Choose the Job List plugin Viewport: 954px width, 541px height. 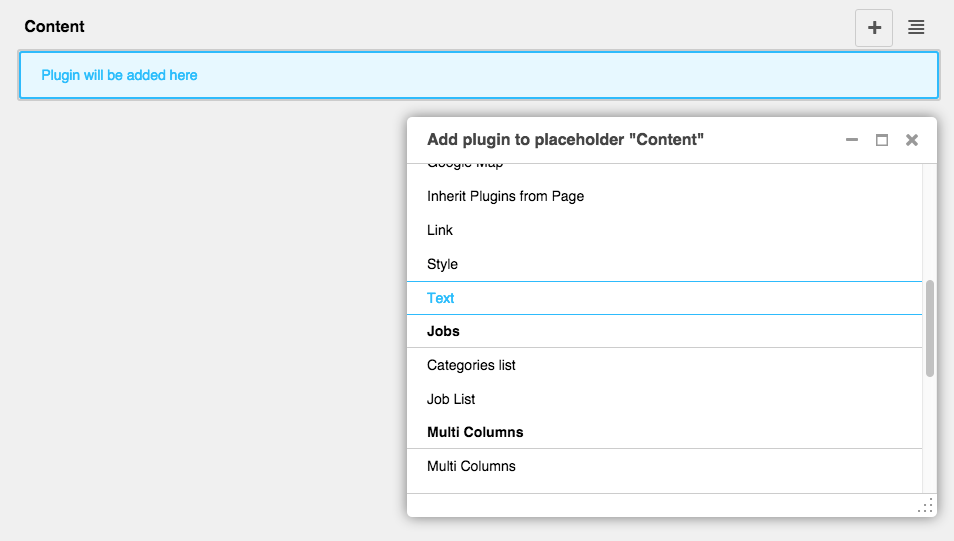451,399
